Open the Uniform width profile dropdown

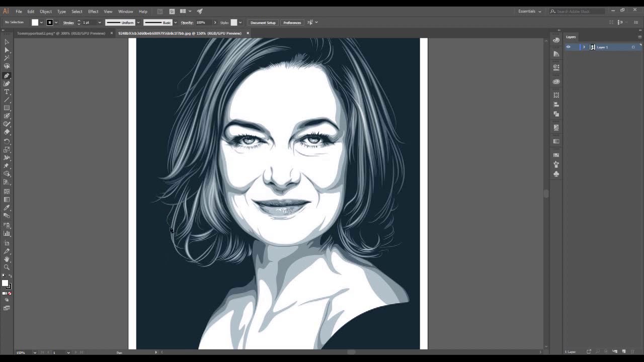pyautogui.click(x=138, y=22)
